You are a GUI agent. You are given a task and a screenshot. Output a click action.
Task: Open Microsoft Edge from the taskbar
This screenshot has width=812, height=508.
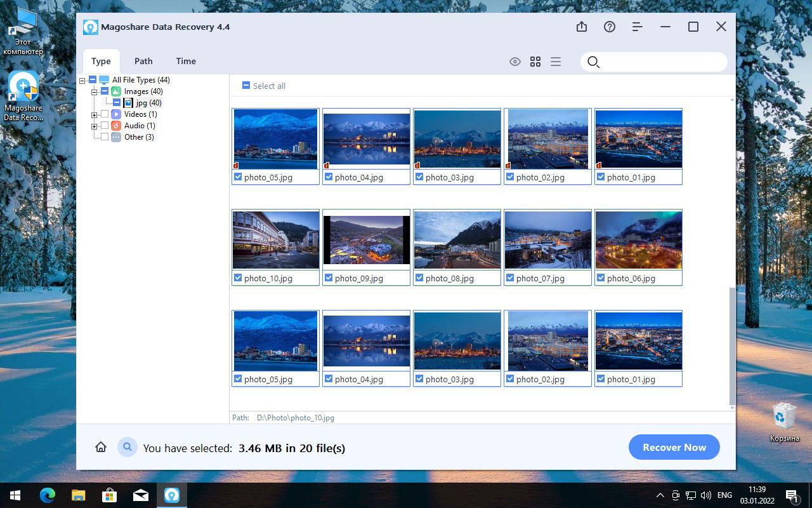pyautogui.click(x=48, y=495)
